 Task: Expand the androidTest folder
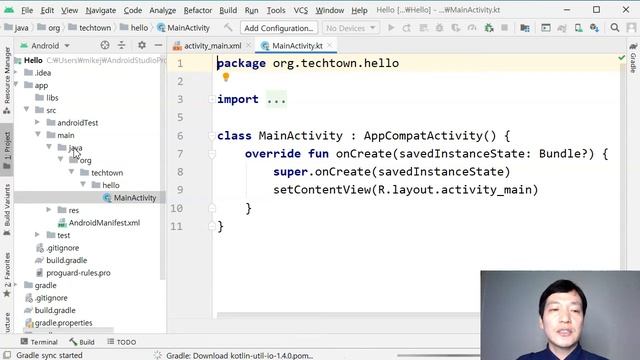pyautogui.click(x=38, y=122)
